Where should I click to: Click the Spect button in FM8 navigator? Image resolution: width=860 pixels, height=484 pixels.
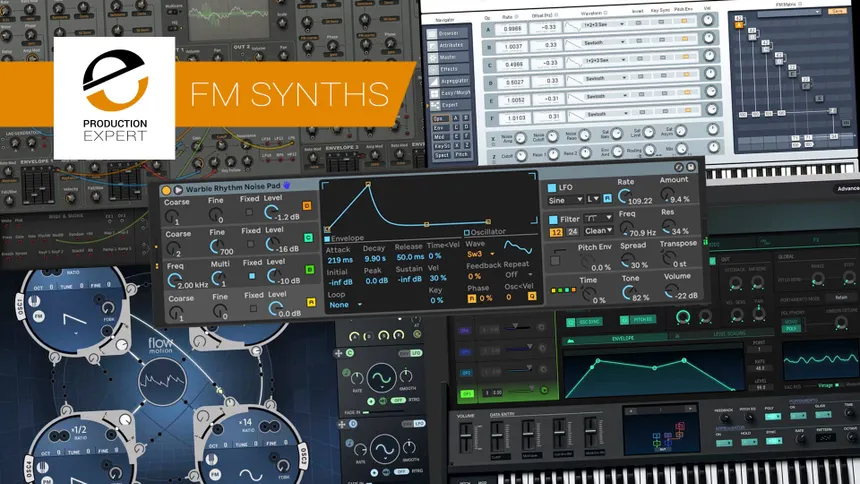point(442,155)
